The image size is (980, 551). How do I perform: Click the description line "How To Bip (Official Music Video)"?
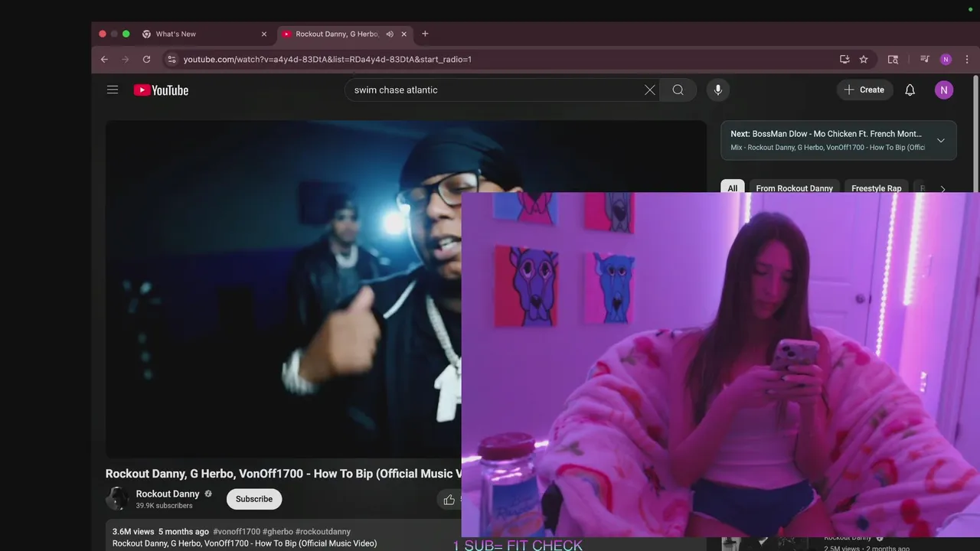coord(244,543)
